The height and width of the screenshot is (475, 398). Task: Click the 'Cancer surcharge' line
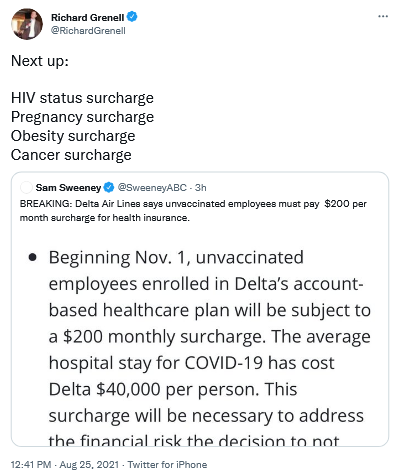tap(71, 155)
